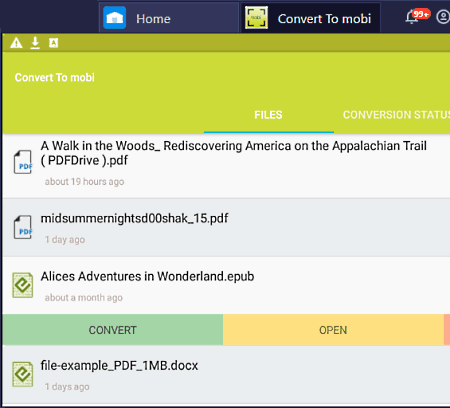Screen dimensions: 450x408
Task: Select file-example_PDF_1MB.docx file
Action: coord(226,375)
